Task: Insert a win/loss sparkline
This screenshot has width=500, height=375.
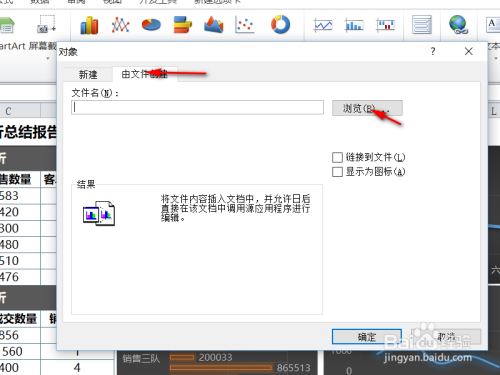Action: [386, 25]
